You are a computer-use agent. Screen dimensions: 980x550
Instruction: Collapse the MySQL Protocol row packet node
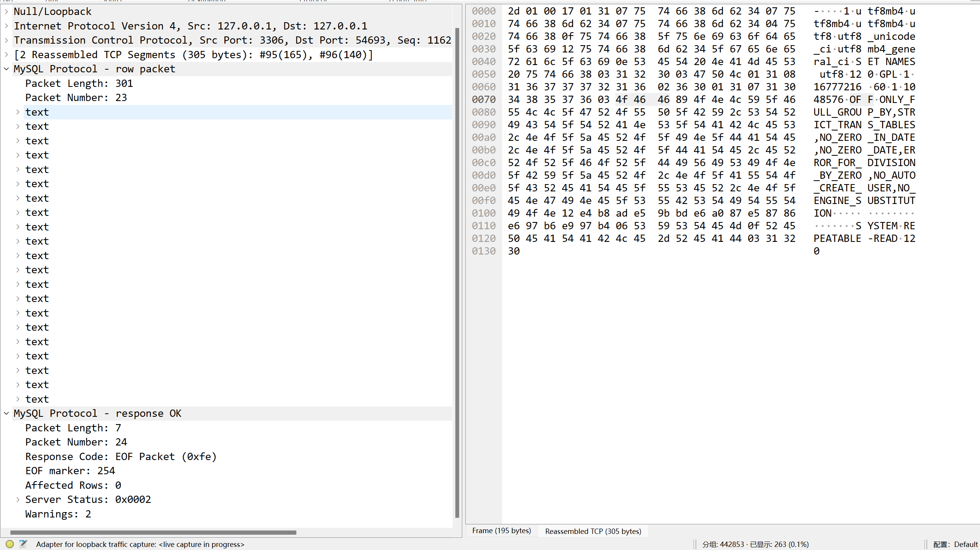6,69
